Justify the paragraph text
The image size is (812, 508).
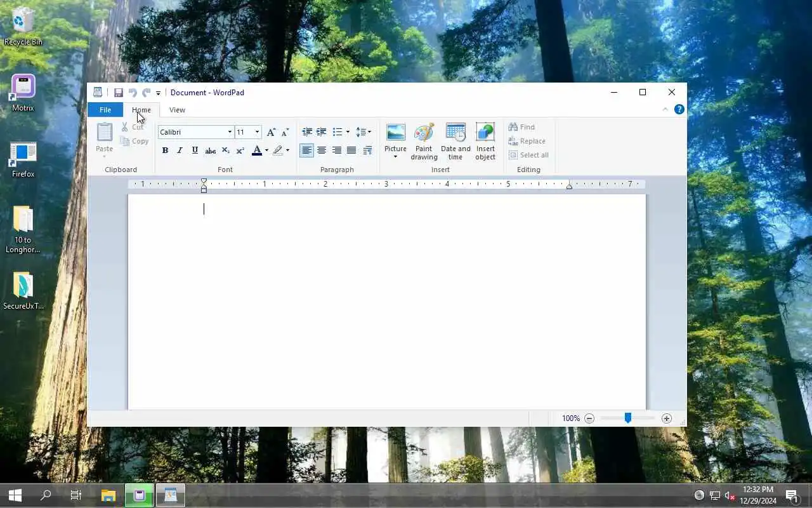click(351, 150)
